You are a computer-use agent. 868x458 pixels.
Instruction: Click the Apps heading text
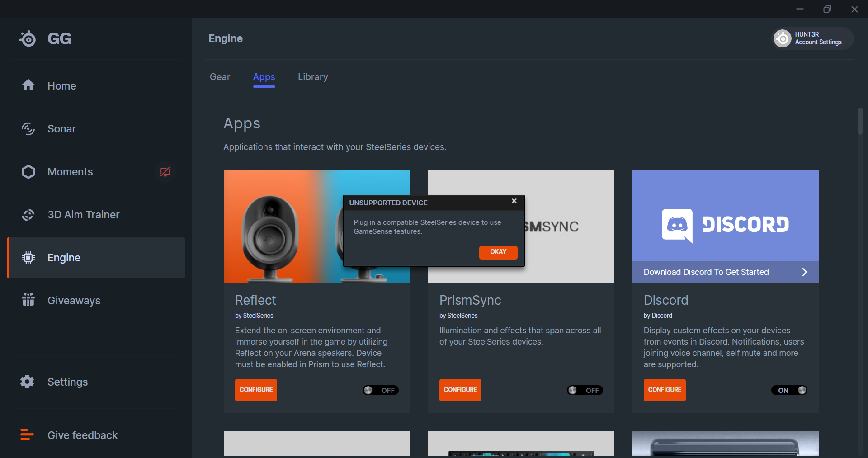click(x=242, y=123)
